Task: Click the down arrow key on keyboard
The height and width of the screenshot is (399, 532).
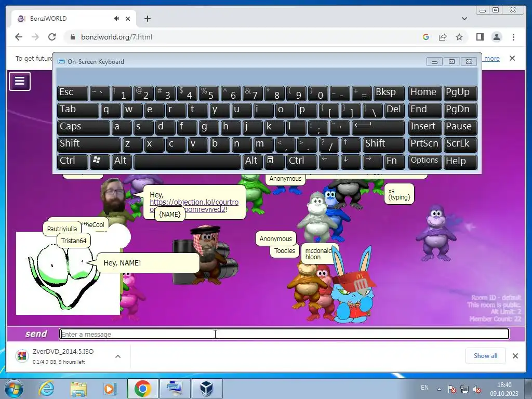Action: click(351, 162)
